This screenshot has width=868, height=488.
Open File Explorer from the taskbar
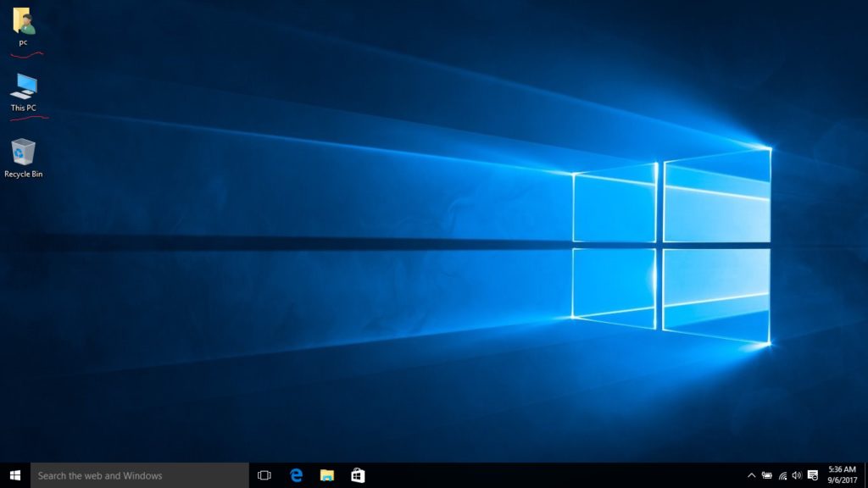coord(327,475)
